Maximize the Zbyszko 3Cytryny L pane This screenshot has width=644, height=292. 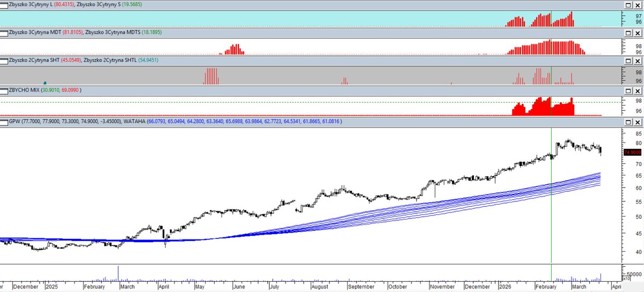tap(629, 4)
